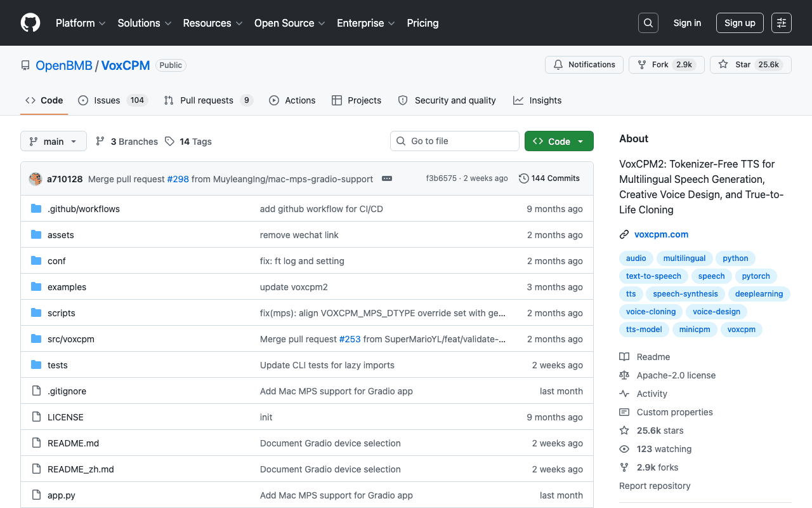
Task: Open the OpenBMB owner link
Action: click(x=64, y=65)
